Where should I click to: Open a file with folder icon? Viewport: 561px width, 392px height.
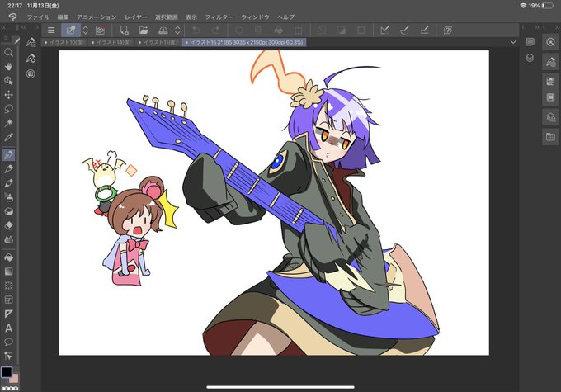coord(144,30)
